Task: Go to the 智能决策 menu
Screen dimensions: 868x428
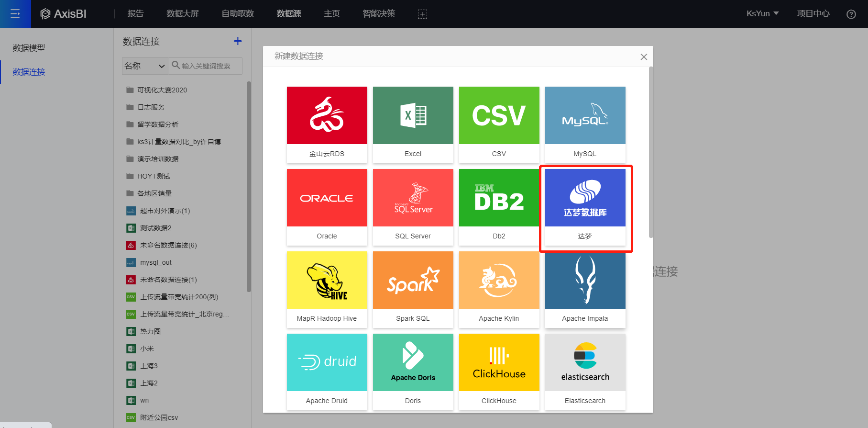Action: (379, 13)
